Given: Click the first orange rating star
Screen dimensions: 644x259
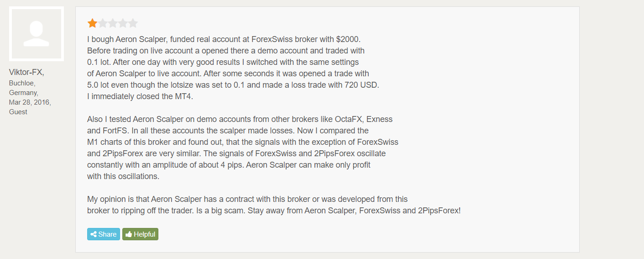Looking at the screenshot, I should [x=92, y=23].
